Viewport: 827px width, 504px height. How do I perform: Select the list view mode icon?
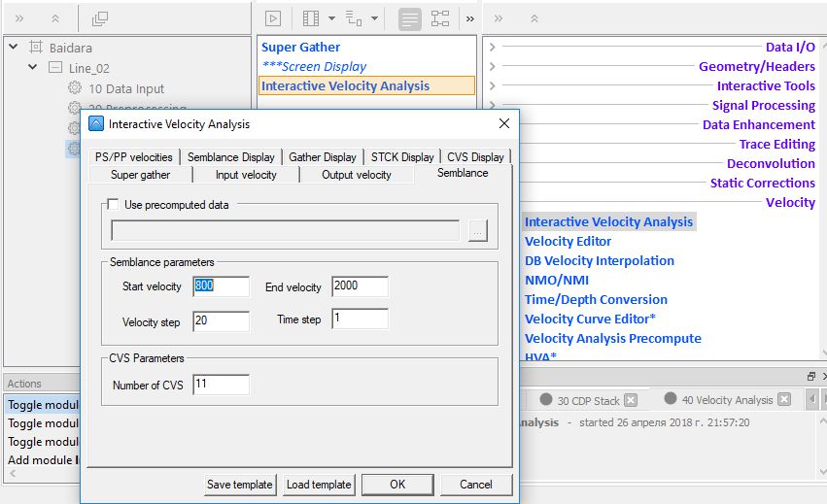[x=409, y=19]
